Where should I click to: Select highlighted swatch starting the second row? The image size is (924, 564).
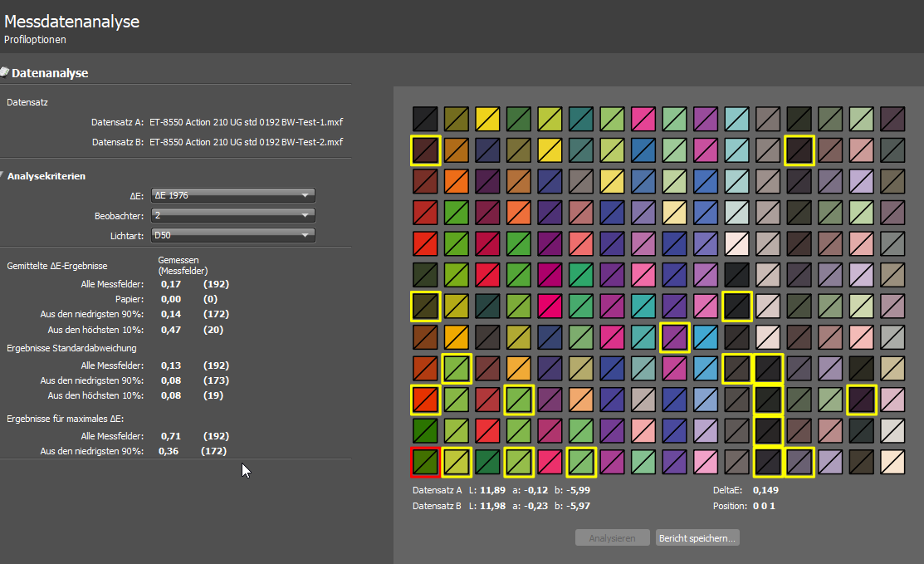425,150
